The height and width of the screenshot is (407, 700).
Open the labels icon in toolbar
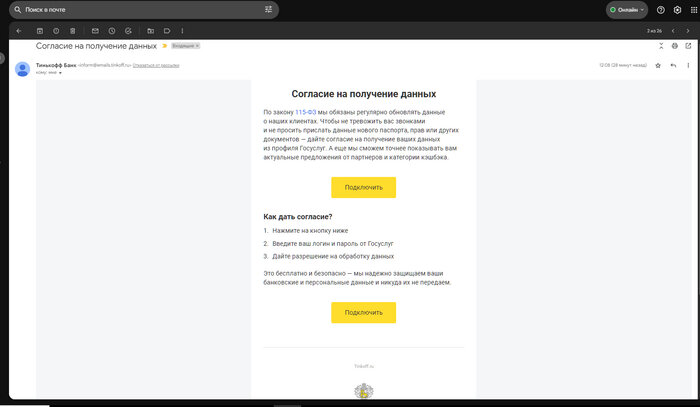pyautogui.click(x=167, y=31)
